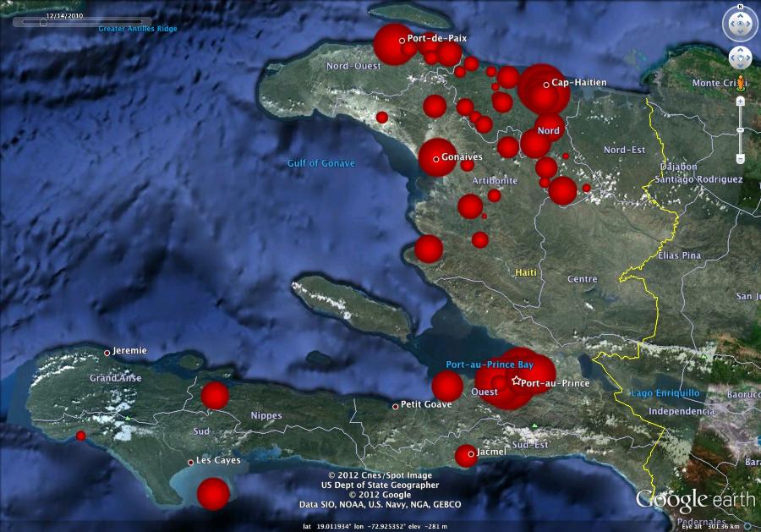Screen dimensions: 761x532
Task: Click the Greater Antilles Ridge label
Action: (138, 29)
